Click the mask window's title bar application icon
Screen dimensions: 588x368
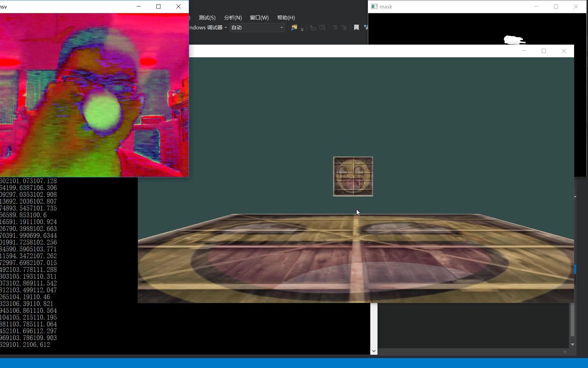374,6
